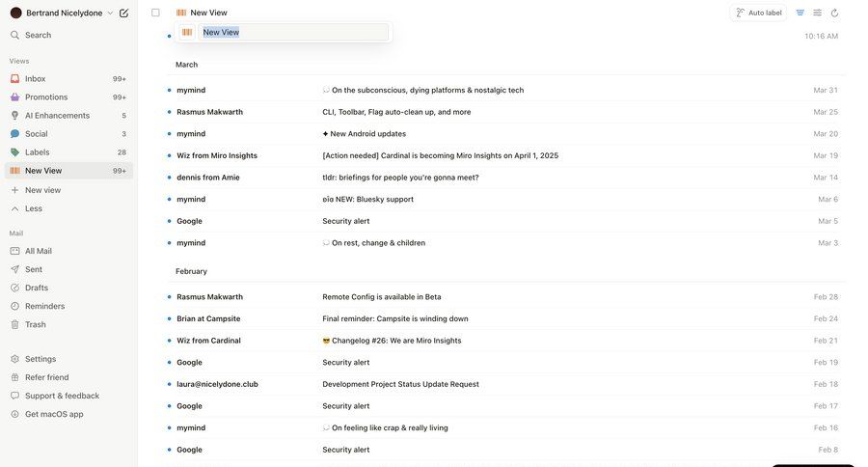
Task: Click the Trash bin icon
Action: point(14,324)
